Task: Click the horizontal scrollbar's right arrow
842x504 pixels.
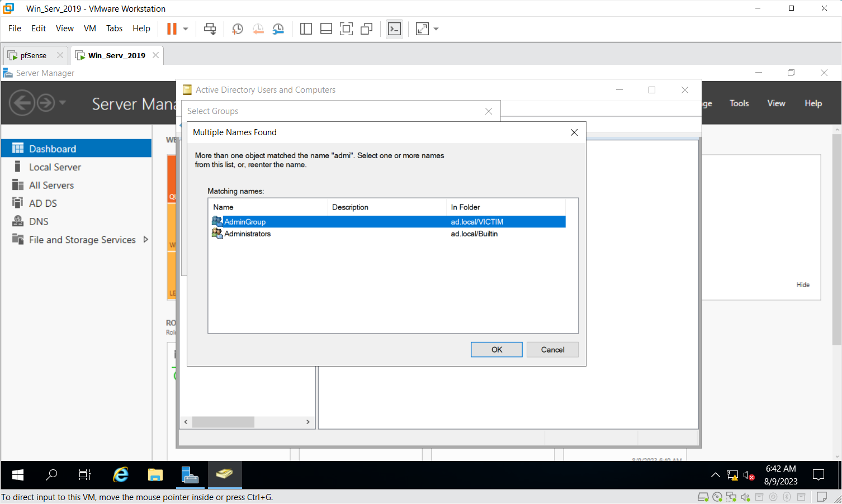Action: (x=308, y=422)
